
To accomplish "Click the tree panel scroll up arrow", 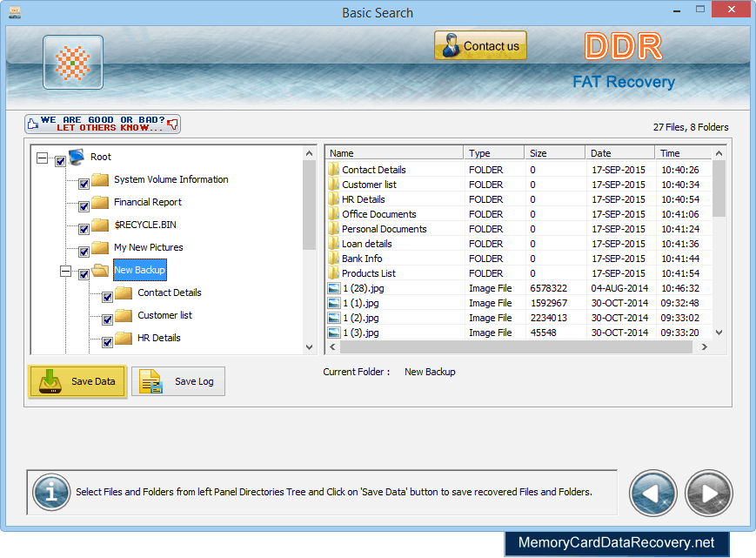I will [x=310, y=153].
